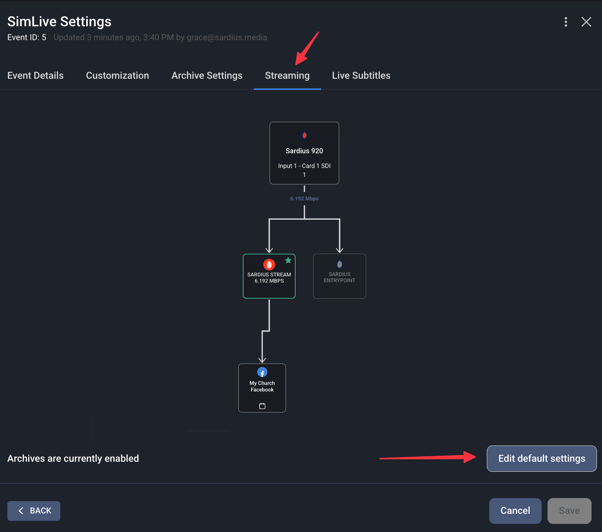Click the archive icon under My Church Facebook

pyautogui.click(x=262, y=406)
